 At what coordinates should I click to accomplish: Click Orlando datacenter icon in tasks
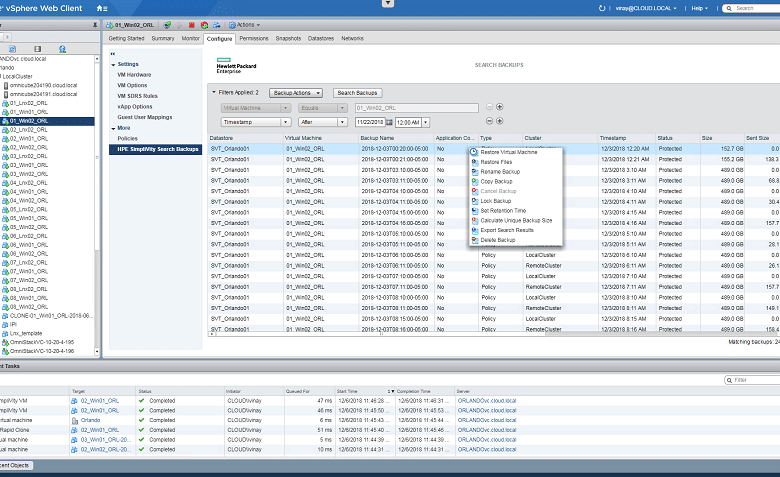pyautogui.click(x=75, y=420)
